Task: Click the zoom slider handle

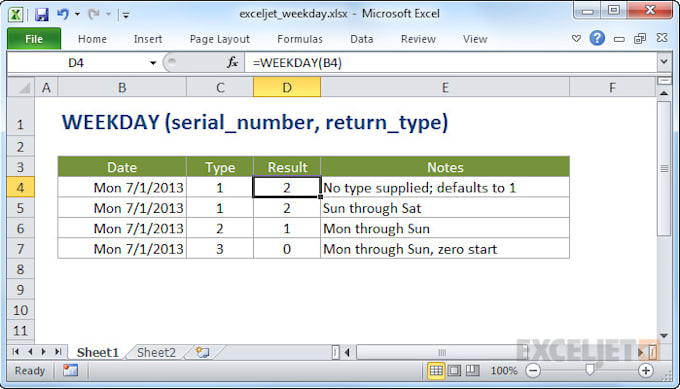Action: [589, 370]
